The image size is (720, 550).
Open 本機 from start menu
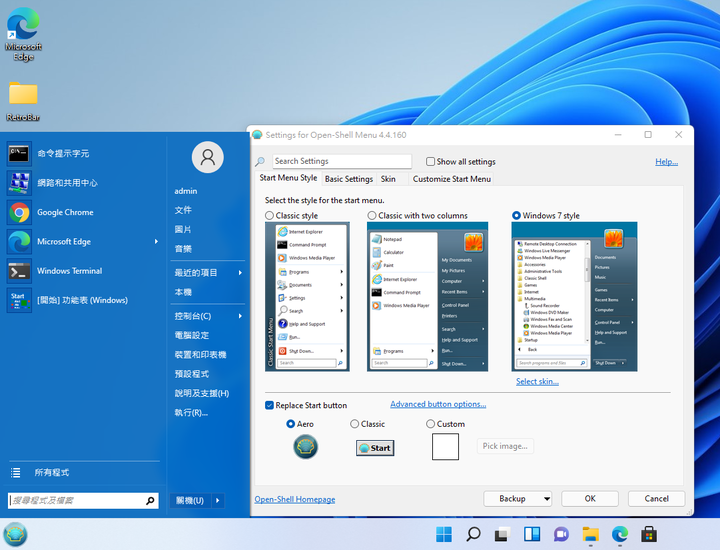pyautogui.click(x=183, y=292)
